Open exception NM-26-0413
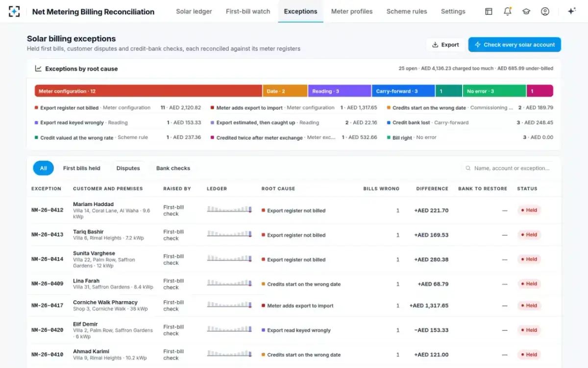Viewport: 588px width, 368px height. coord(47,235)
